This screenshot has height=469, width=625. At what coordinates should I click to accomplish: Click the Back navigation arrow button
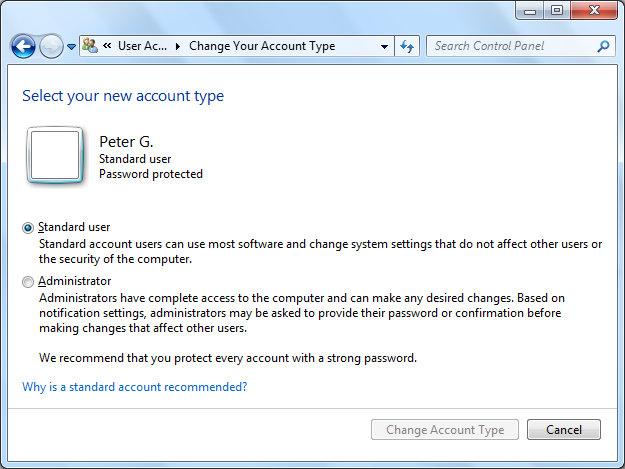pos(23,47)
